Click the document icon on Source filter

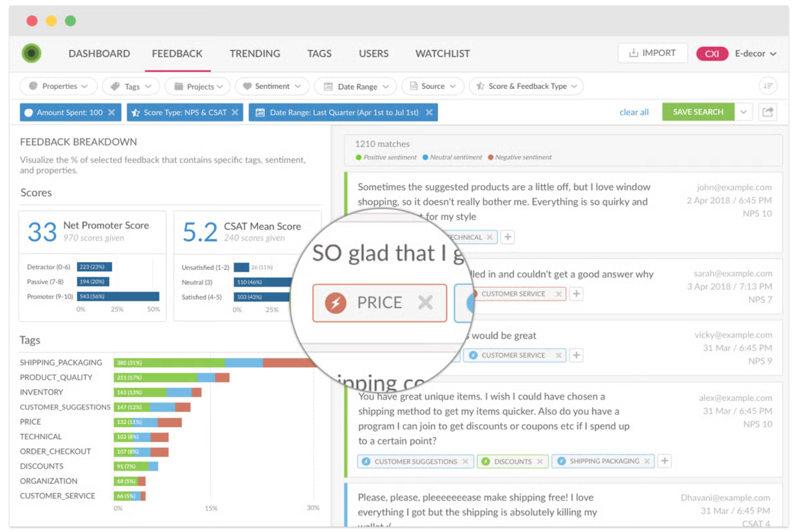413,86
